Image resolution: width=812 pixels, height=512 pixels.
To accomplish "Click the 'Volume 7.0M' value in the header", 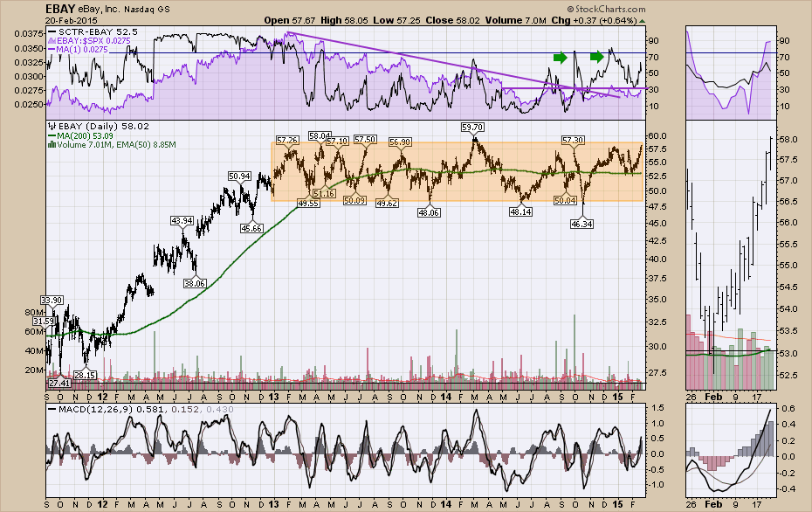I will 516,20.
